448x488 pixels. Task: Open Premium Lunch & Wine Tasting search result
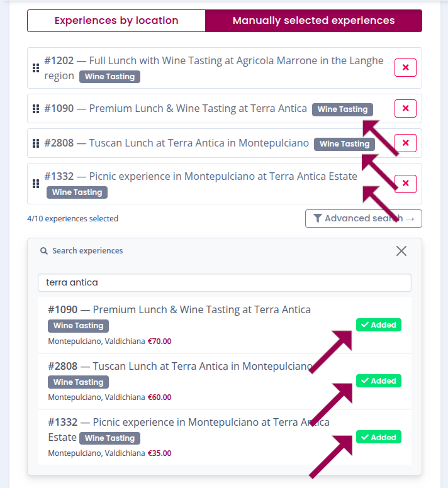click(x=179, y=309)
